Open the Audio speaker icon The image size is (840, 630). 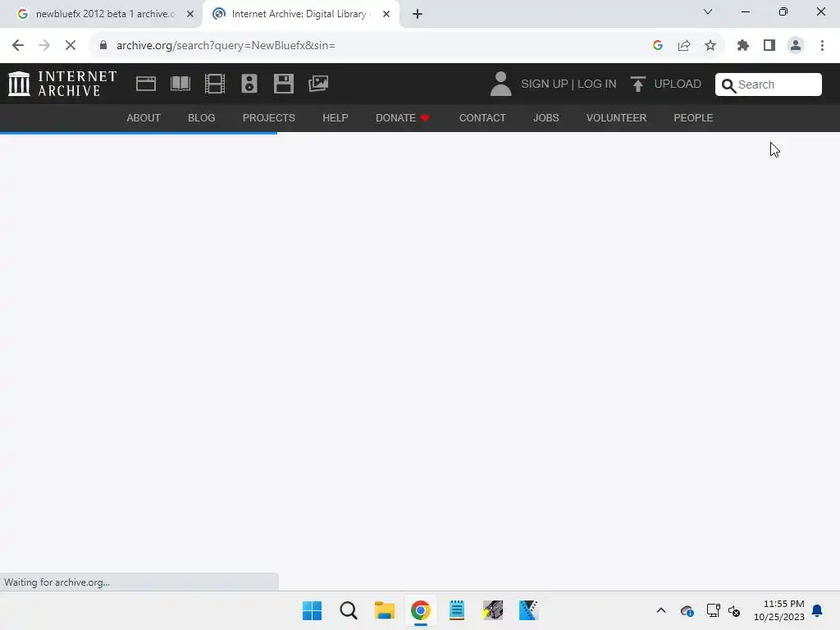(x=249, y=84)
